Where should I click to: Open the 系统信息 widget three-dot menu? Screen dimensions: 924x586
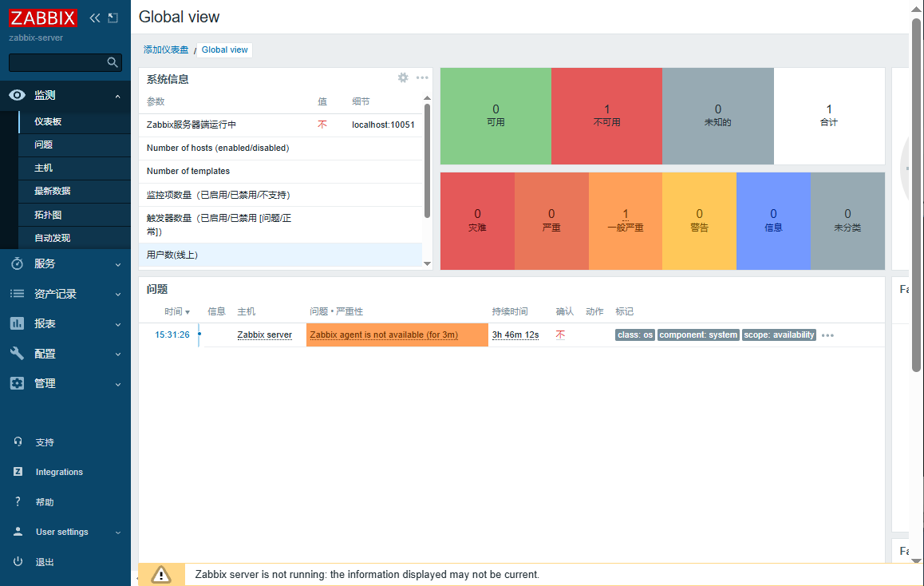423,77
